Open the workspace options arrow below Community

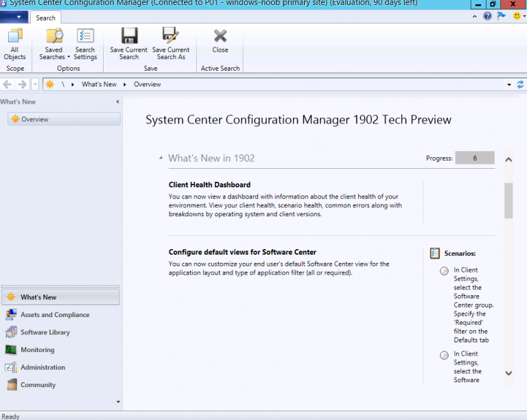tap(118, 402)
